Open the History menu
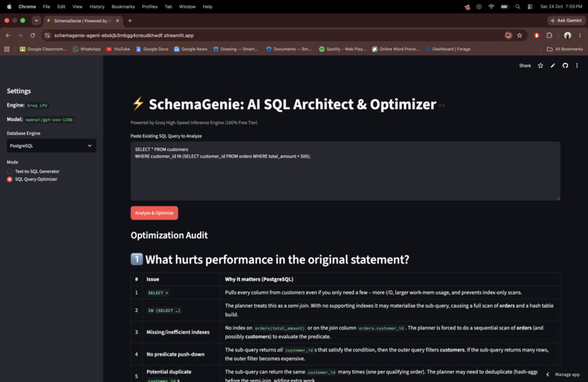This screenshot has width=588, height=382. tap(97, 7)
